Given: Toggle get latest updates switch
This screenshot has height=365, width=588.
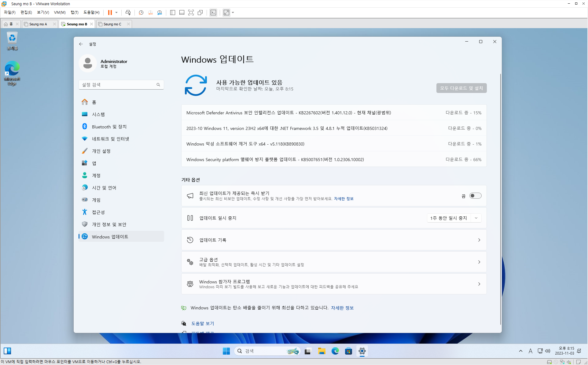Looking at the screenshot, I should [x=475, y=196].
